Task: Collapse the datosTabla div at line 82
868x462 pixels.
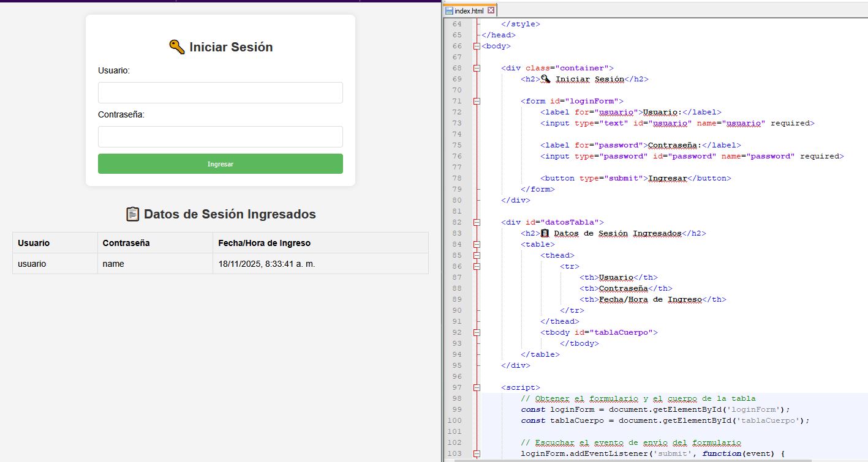Action: 477,222
